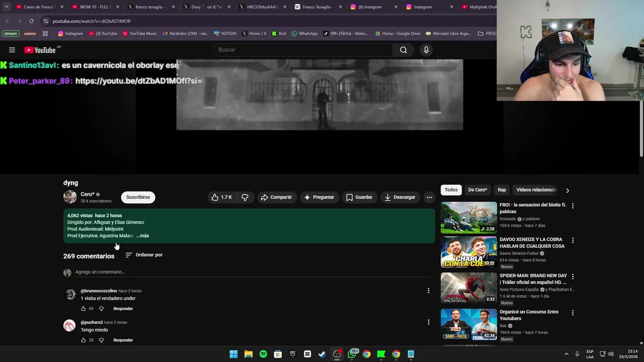This screenshot has width=644, height=362.
Task: Open Kick app from the taskbar
Action: point(381,354)
